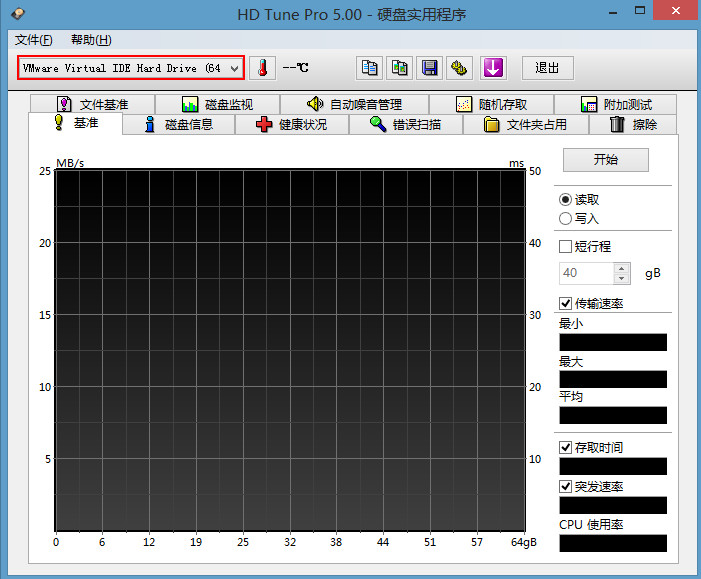
Task: Click the 退出 exit button
Action: pyautogui.click(x=547, y=68)
